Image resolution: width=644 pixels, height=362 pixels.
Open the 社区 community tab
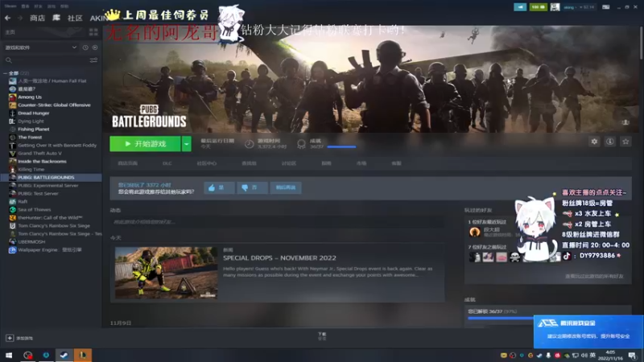point(75,18)
